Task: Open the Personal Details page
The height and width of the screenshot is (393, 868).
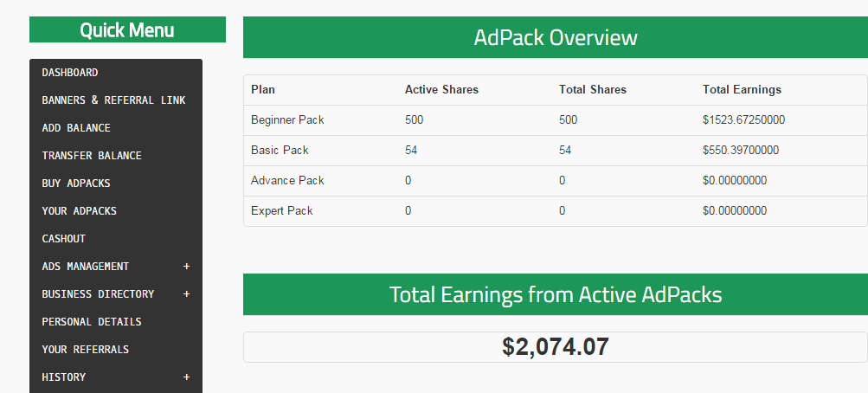Action: click(x=92, y=322)
